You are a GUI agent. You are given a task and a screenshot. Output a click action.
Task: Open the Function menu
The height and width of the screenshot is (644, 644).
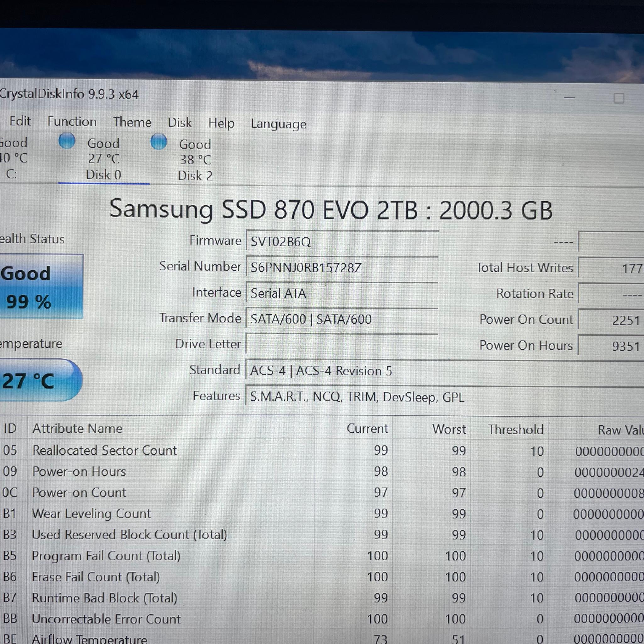(x=72, y=122)
